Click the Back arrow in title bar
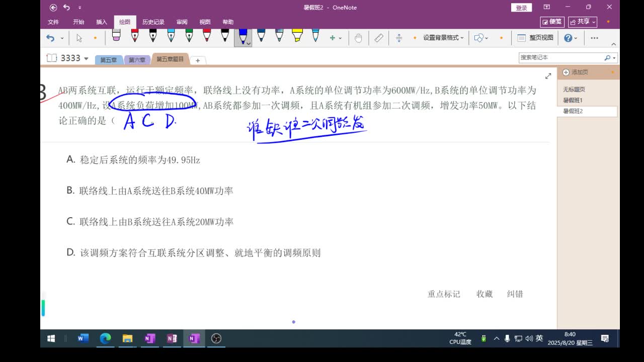The image size is (644, 362). [53, 8]
